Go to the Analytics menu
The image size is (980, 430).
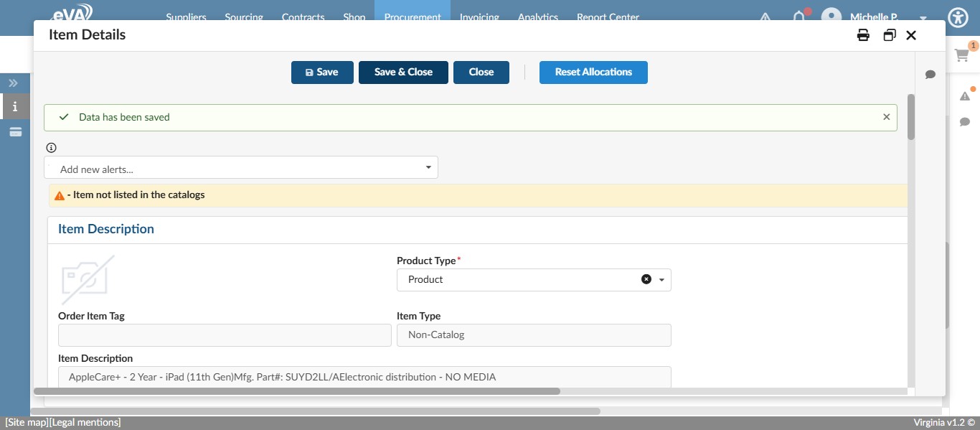537,17
